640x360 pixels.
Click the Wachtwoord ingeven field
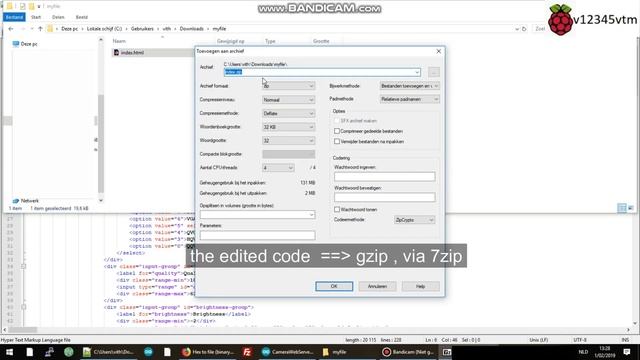[x=384, y=177]
